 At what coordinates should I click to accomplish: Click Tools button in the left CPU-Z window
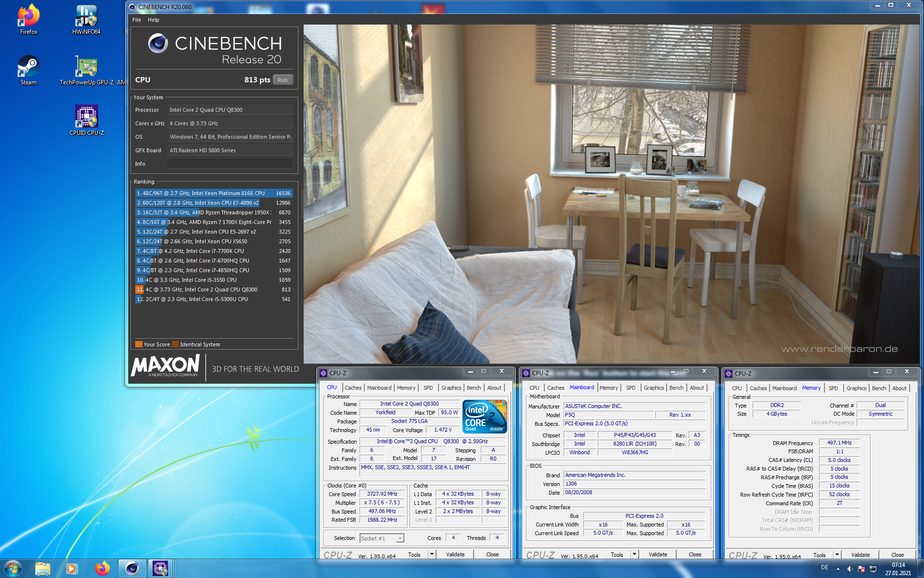point(414,554)
